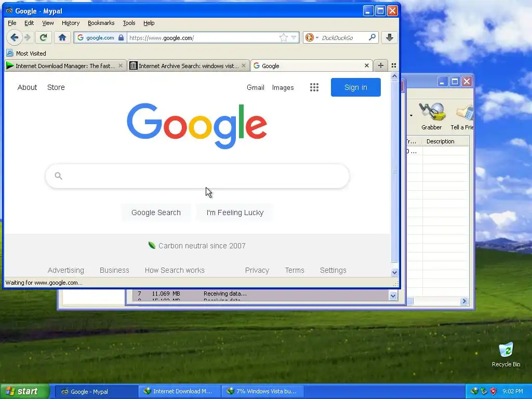Click the search bar magnifier icon

coord(372,37)
